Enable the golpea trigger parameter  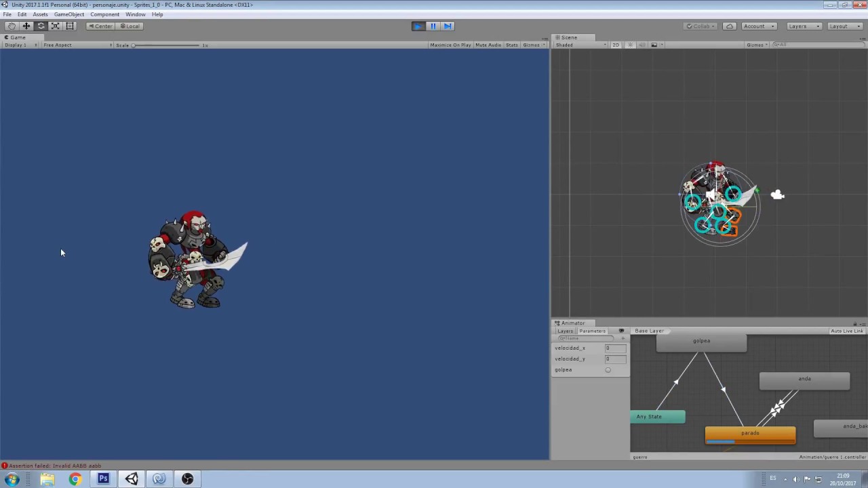[608, 370]
